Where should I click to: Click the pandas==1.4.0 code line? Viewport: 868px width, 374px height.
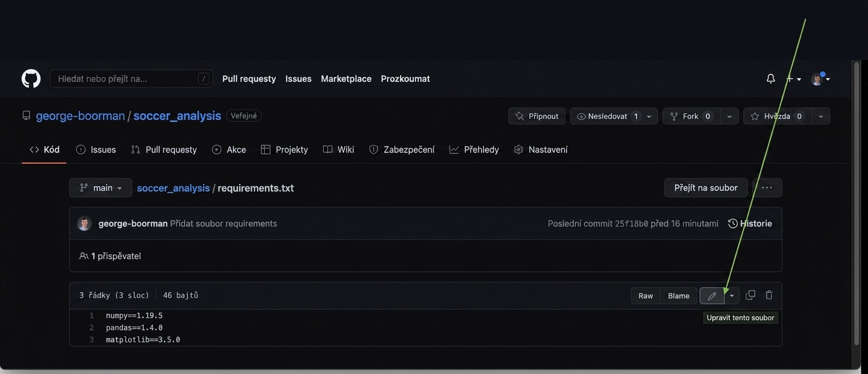coord(135,328)
